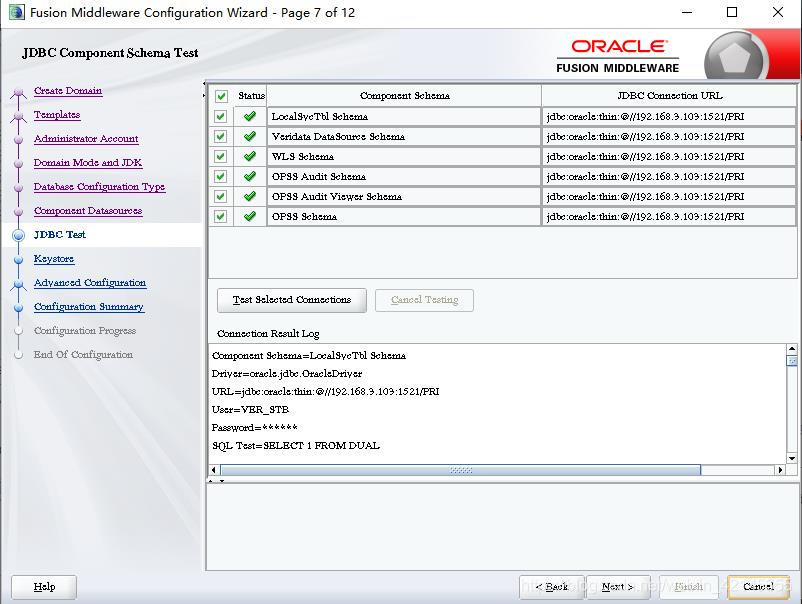Maximize the wizard window

click(x=732, y=12)
